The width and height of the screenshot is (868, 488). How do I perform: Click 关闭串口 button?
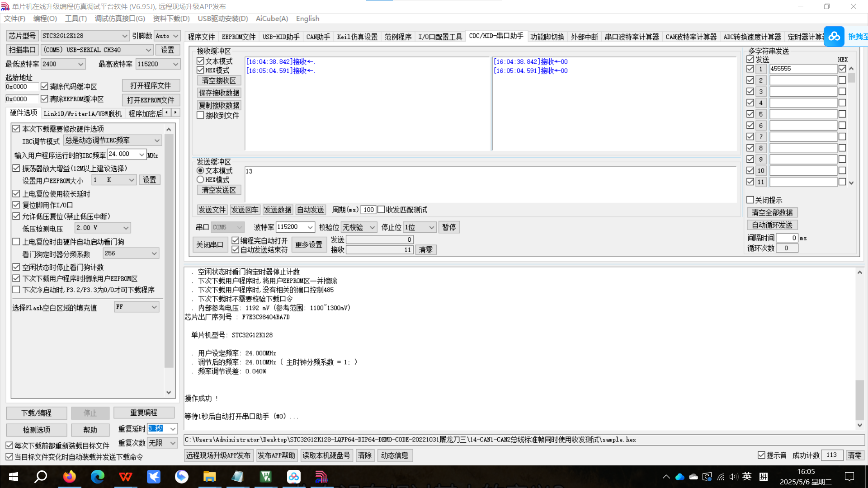[209, 244]
